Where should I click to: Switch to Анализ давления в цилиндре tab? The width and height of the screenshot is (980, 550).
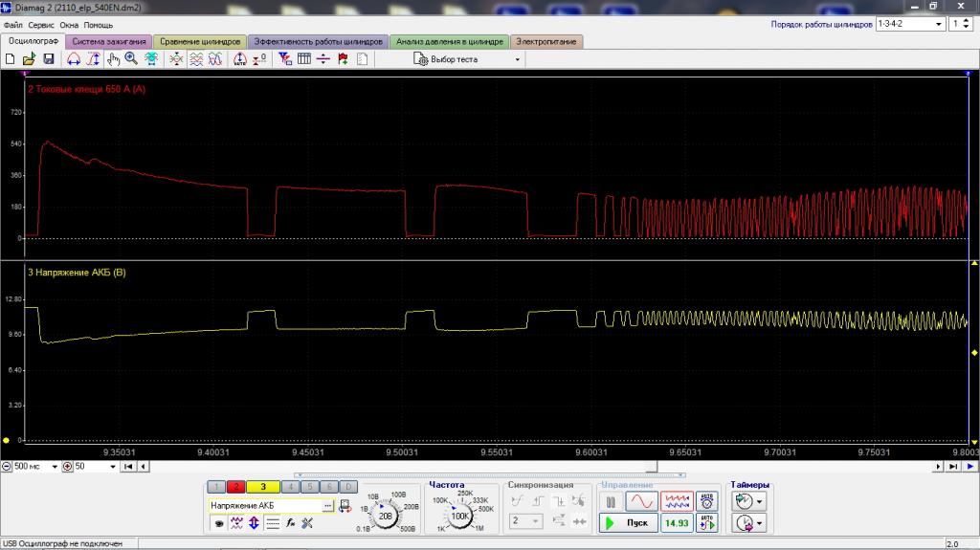tap(450, 41)
